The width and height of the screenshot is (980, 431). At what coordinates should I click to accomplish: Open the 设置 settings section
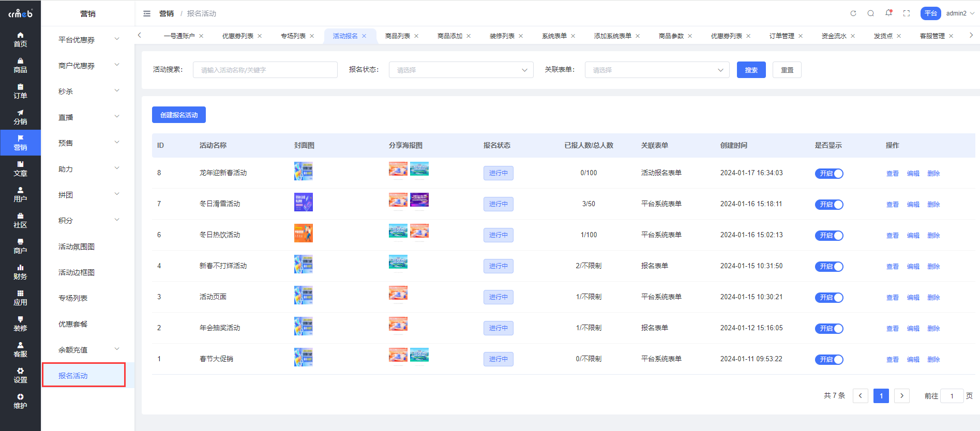pos(20,375)
